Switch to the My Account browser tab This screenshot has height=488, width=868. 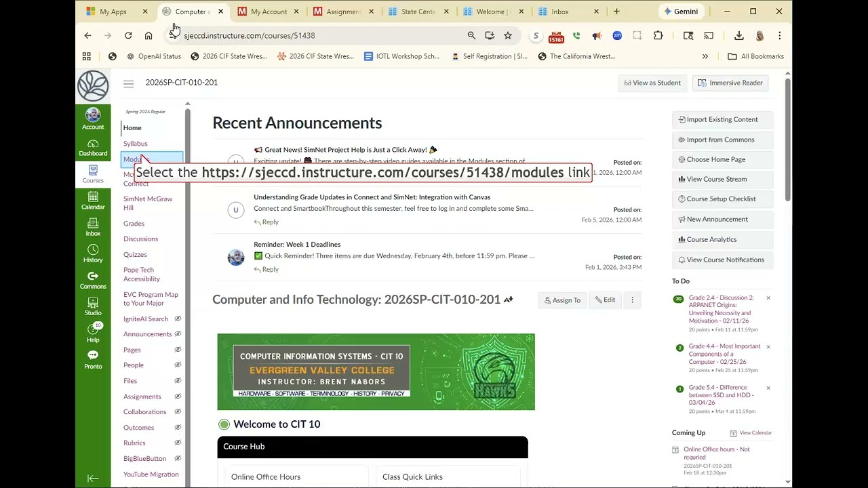[269, 12]
